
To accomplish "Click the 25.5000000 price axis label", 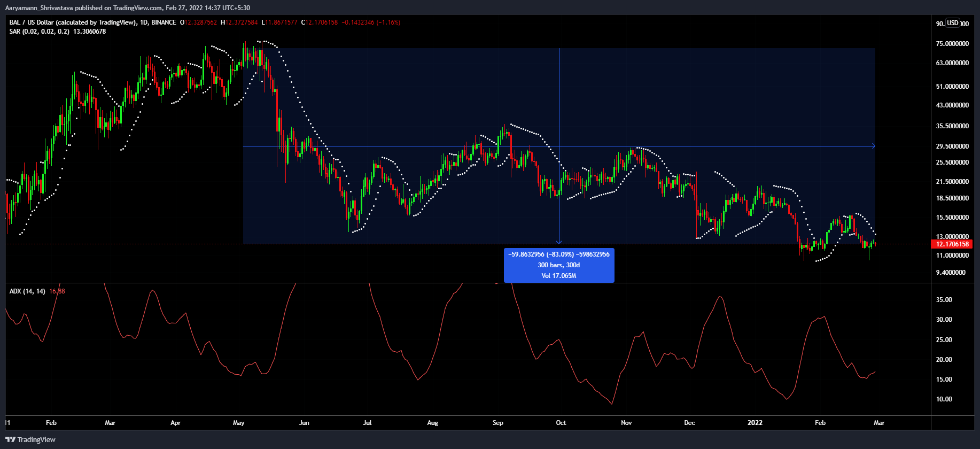I will click(952, 162).
